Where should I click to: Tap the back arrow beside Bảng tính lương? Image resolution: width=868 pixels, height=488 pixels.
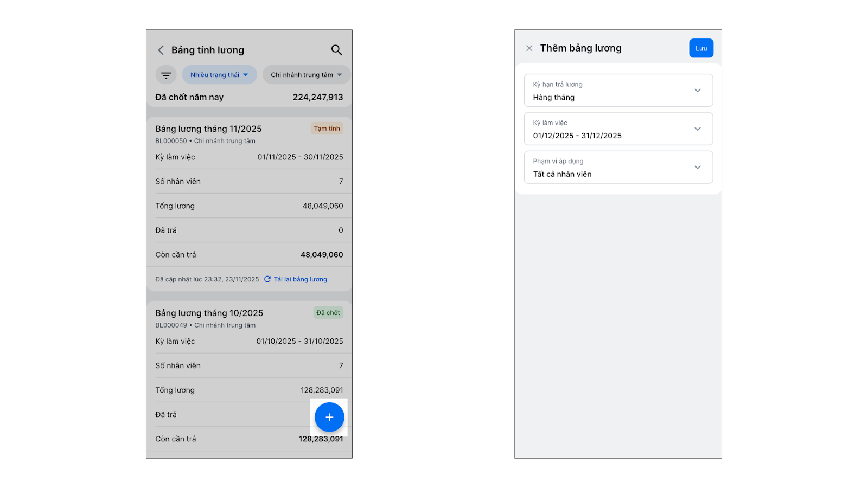pos(161,50)
